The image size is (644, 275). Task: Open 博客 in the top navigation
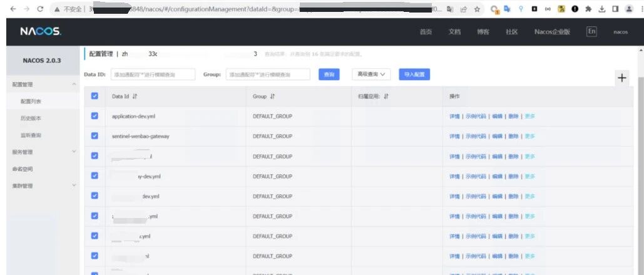483,32
